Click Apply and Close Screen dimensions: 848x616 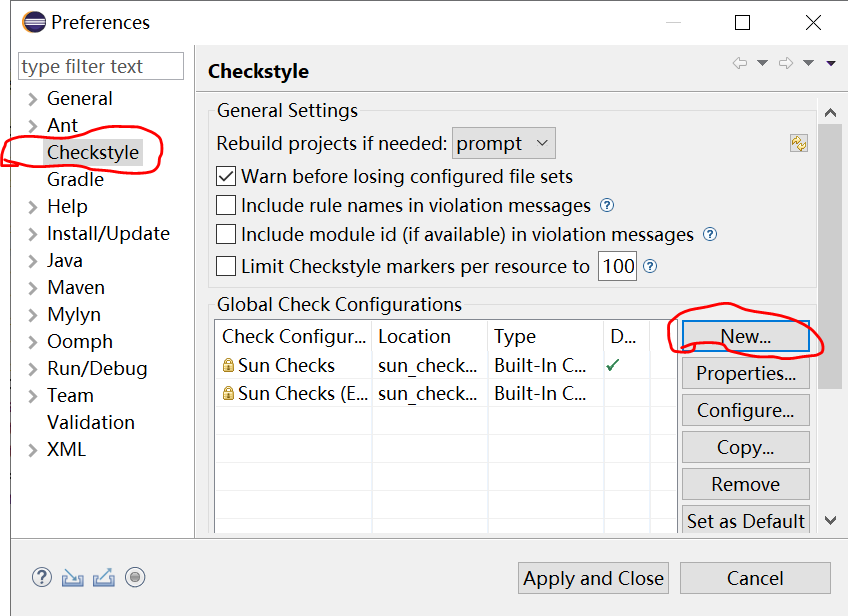593,578
